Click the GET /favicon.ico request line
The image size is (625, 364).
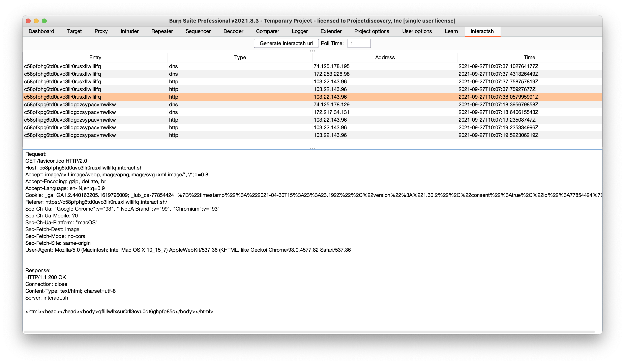56,161
